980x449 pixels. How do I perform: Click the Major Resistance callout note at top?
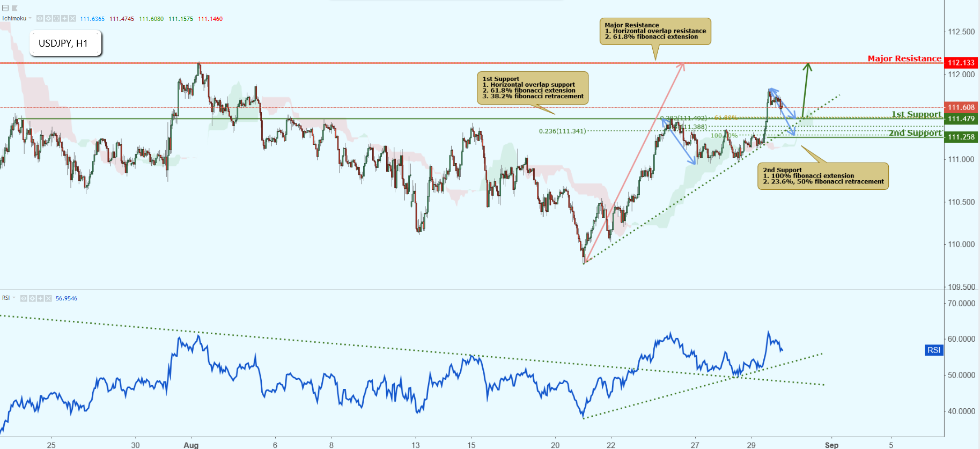click(x=655, y=31)
